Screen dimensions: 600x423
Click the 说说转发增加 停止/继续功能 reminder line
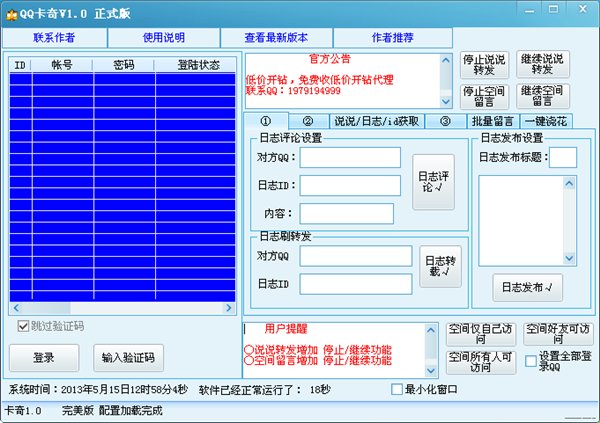pyautogui.click(x=318, y=350)
